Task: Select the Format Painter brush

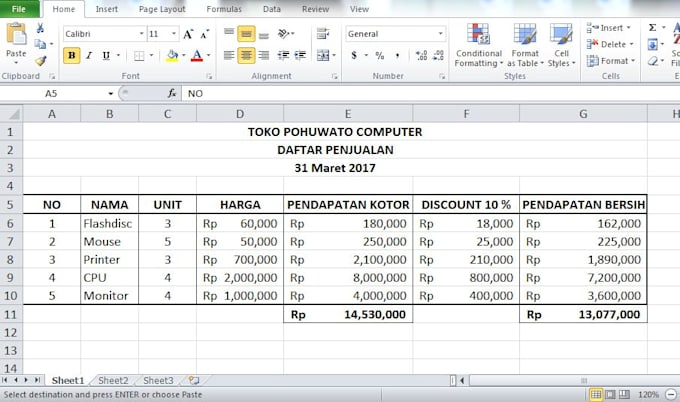Action: 40,61
